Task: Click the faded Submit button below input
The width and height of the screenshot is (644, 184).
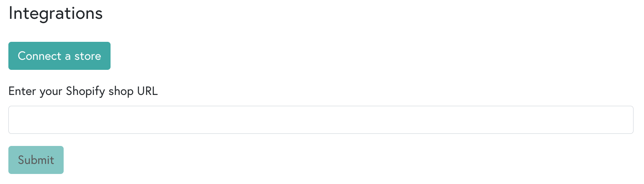Action: point(36,160)
